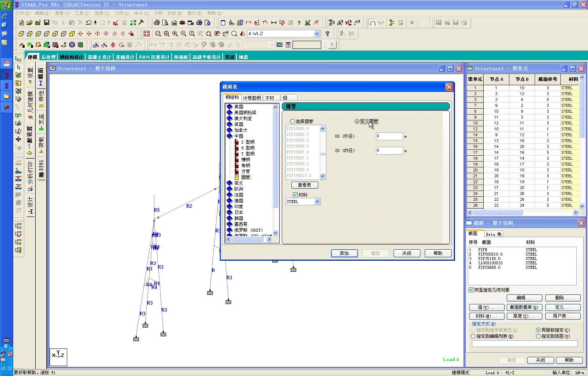
Task: Open the load case 4: WL-Z dropdown
Action: 317,34
